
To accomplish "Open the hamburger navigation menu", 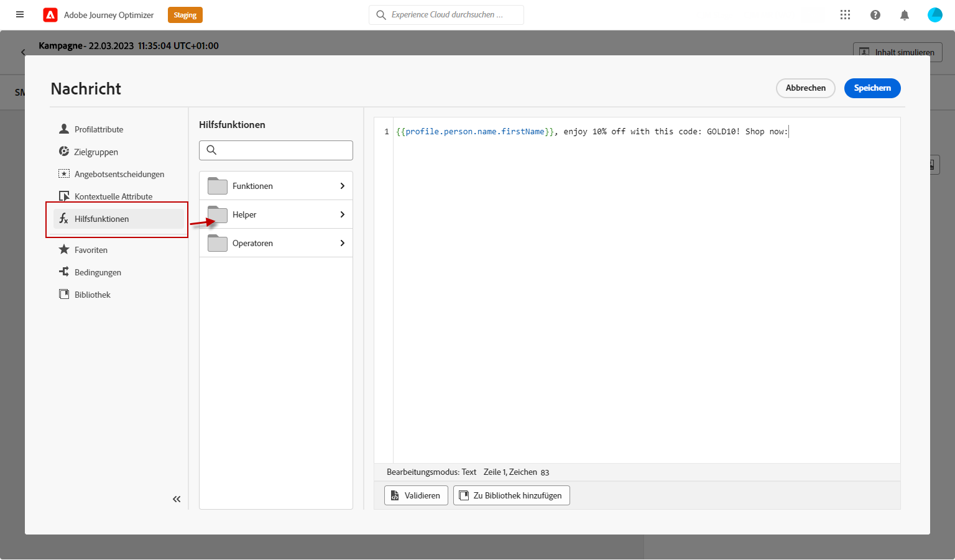I will click(x=20, y=15).
